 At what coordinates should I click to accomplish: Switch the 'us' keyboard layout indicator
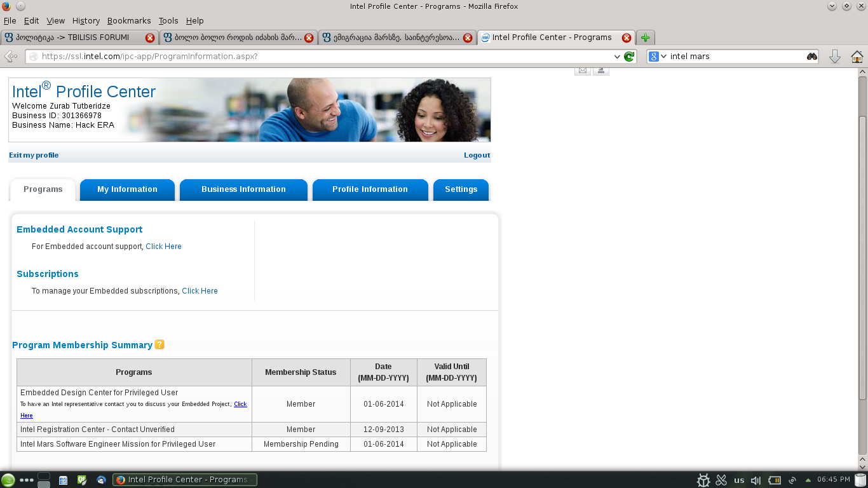click(x=739, y=480)
